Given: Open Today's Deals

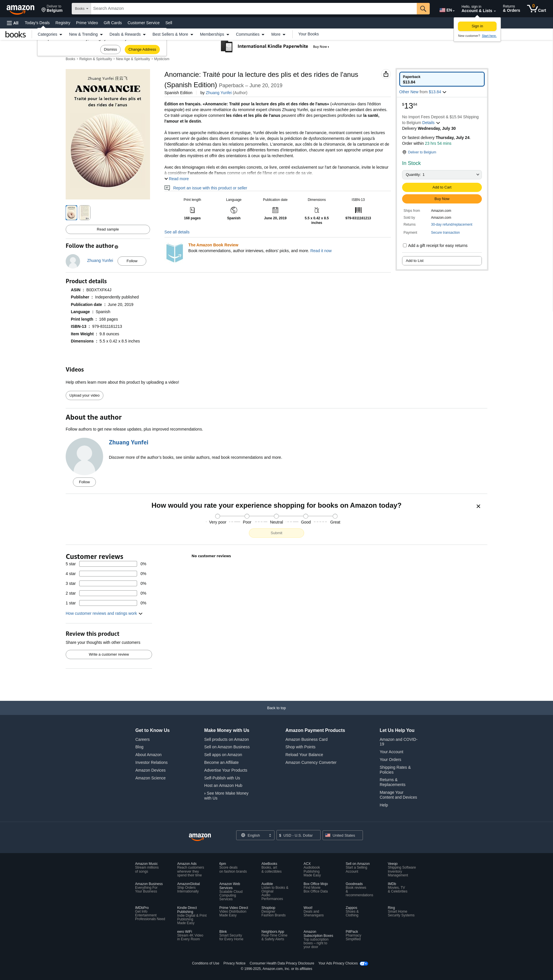Looking at the screenshot, I should point(37,23).
